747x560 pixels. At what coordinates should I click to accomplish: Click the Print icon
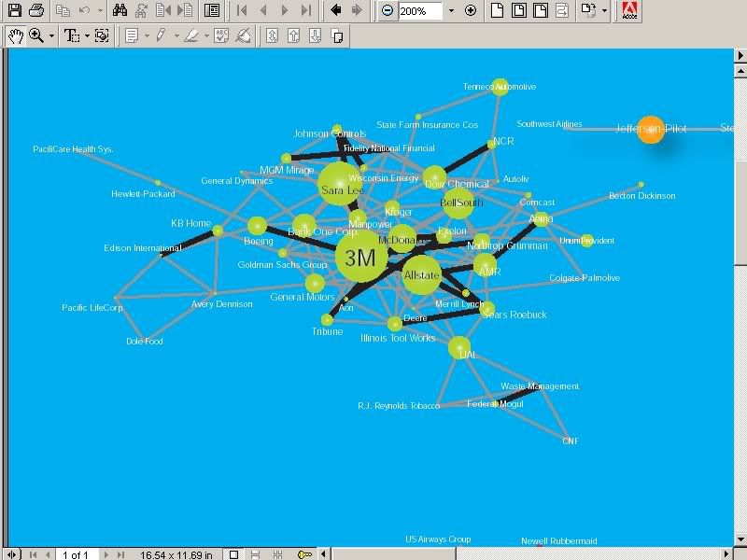tap(35, 11)
